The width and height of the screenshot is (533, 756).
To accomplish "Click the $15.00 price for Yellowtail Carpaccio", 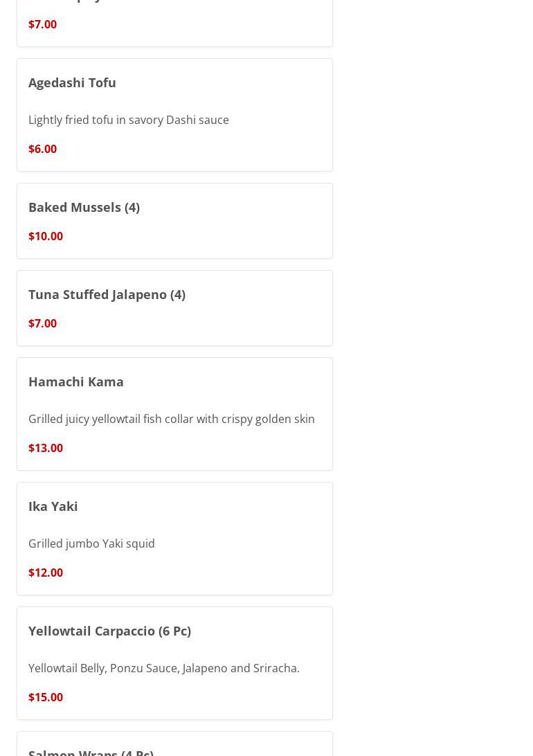I will click(46, 697).
